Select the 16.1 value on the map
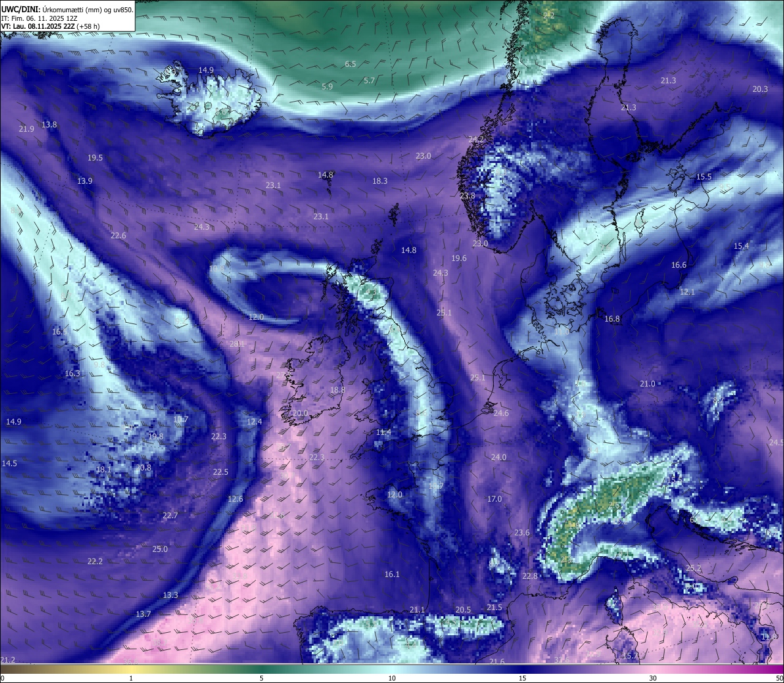The width and height of the screenshot is (784, 683). (x=392, y=575)
